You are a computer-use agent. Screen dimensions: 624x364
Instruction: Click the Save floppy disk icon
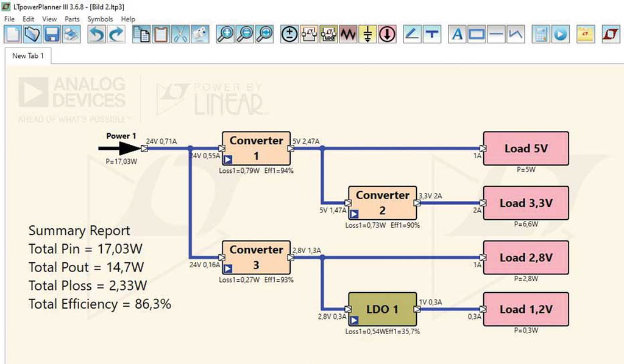pos(51,35)
